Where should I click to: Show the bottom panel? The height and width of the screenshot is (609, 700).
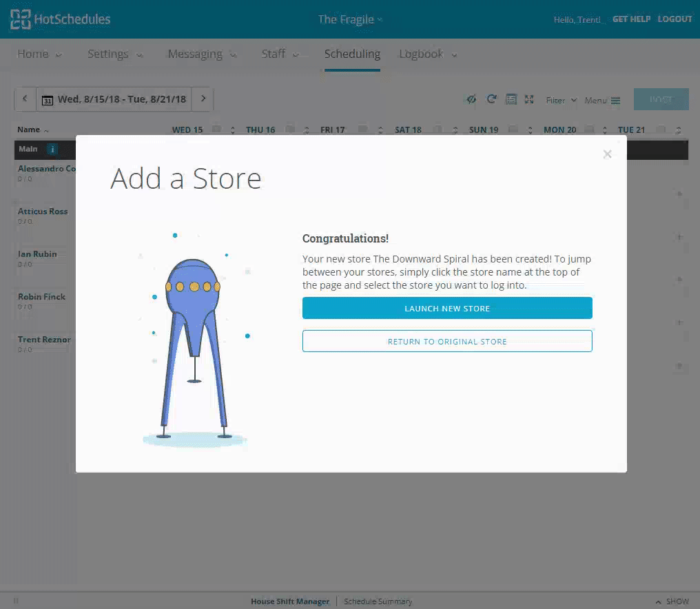pos(672,601)
